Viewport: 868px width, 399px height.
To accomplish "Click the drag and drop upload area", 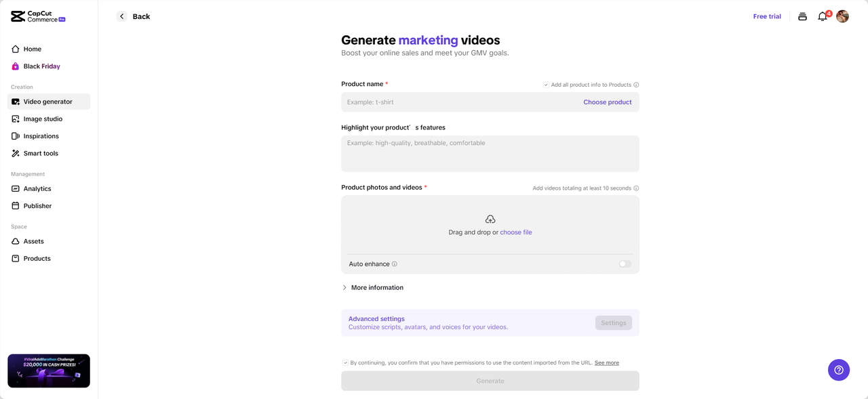I will [x=490, y=225].
